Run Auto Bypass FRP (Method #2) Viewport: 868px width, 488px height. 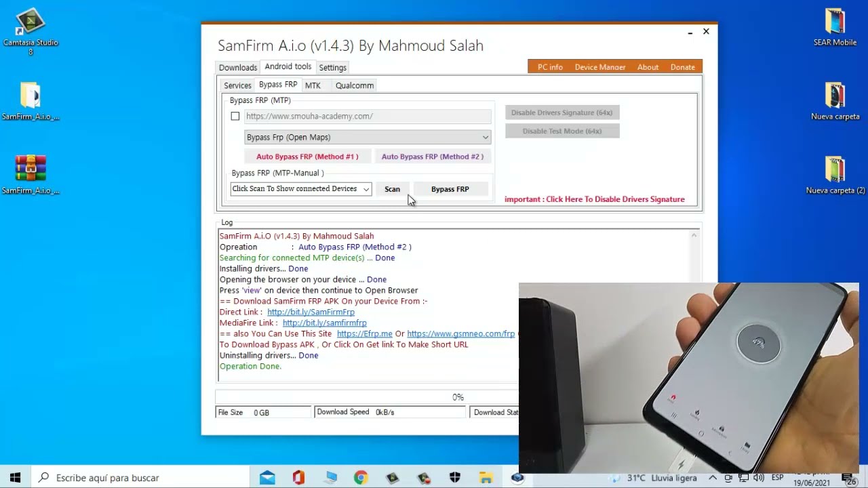(433, 157)
